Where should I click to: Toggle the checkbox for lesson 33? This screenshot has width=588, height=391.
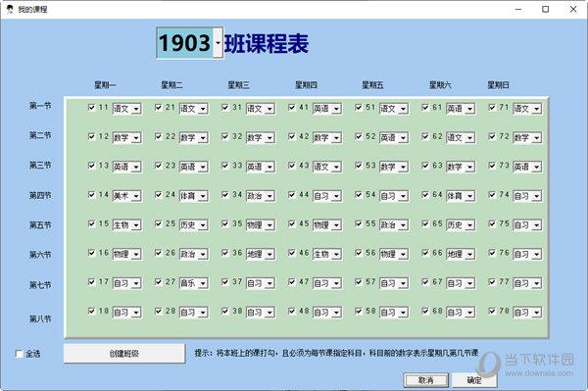click(x=225, y=166)
